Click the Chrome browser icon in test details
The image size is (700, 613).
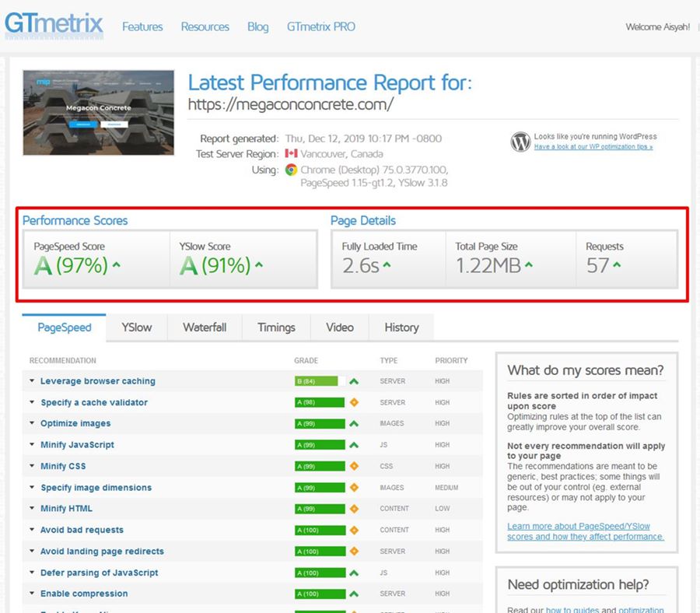(289, 170)
